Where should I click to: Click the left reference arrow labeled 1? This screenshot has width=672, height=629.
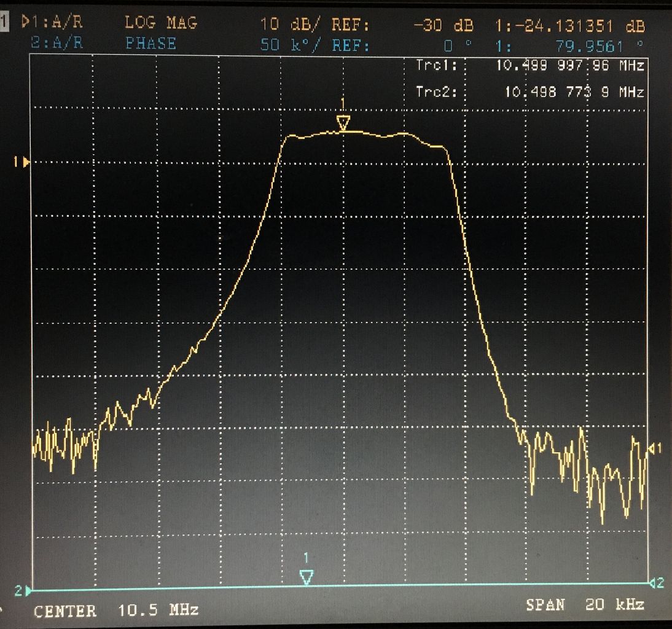(22, 162)
